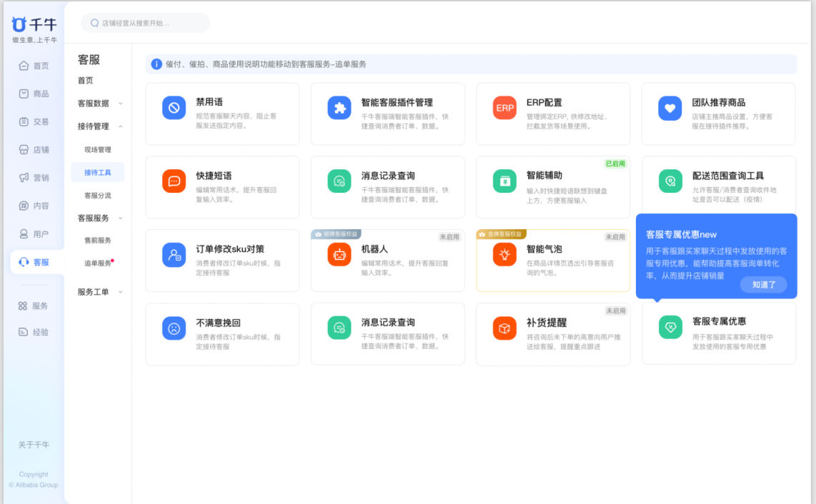Click the 金牌客服权益 tag on 智能气泡 card
The width and height of the screenshot is (816, 504).
point(501,234)
